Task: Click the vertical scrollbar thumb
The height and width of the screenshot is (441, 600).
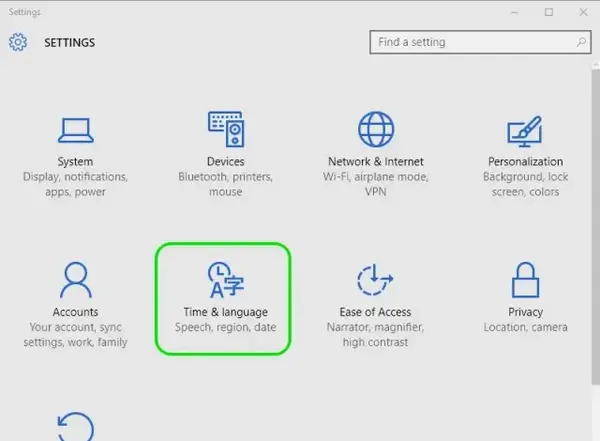Action: point(595,227)
